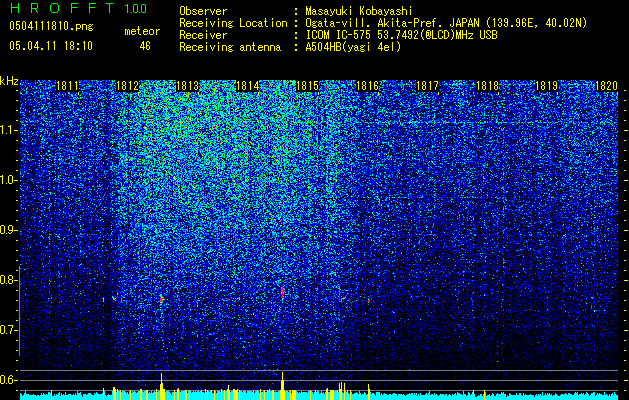Image resolution: width=629 pixels, height=400 pixels.
Task: Click the 1813 time marker
Action: 187,86
